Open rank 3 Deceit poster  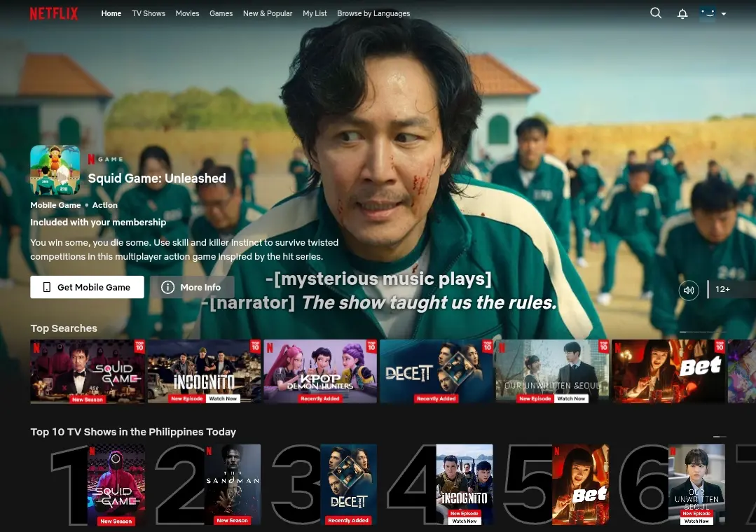tap(349, 485)
